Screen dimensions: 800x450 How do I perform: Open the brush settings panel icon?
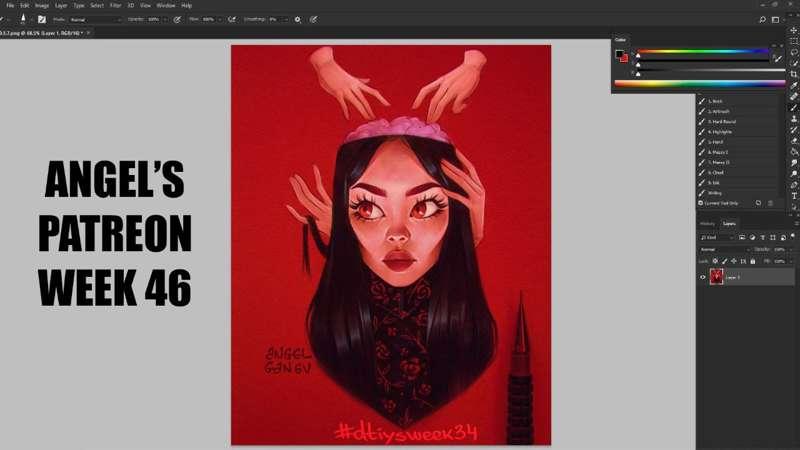(42, 19)
